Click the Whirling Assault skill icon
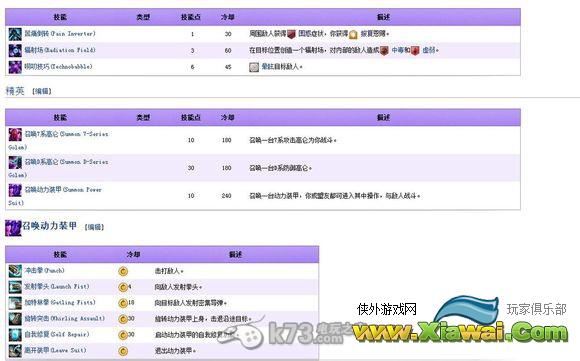Image resolution: width=580 pixels, height=361 pixels. tap(15, 319)
